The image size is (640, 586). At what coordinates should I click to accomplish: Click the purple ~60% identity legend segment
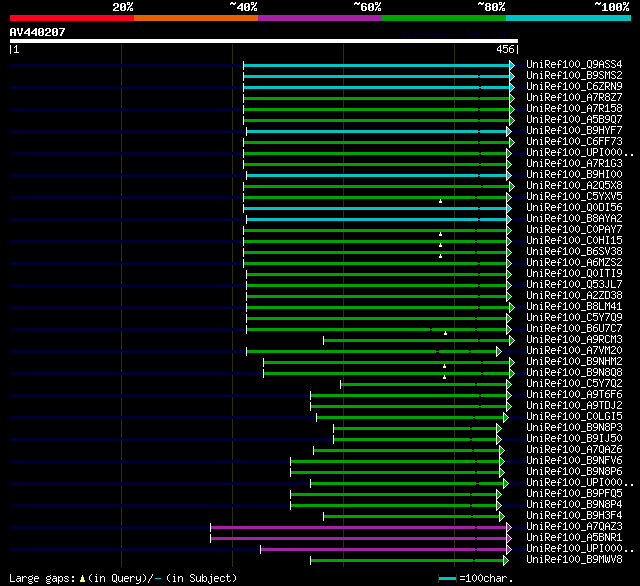click(320, 18)
